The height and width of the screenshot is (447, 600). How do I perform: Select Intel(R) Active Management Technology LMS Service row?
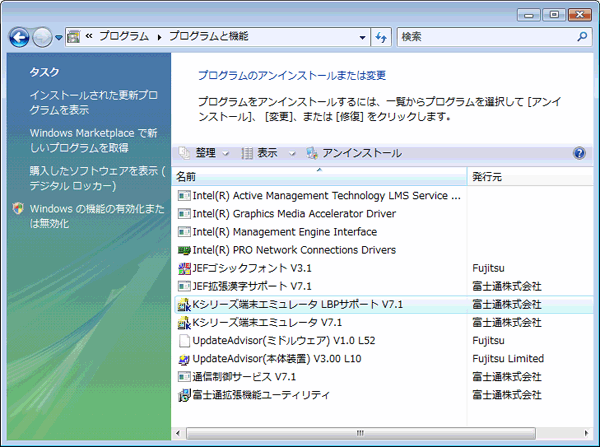pyautogui.click(x=383, y=196)
